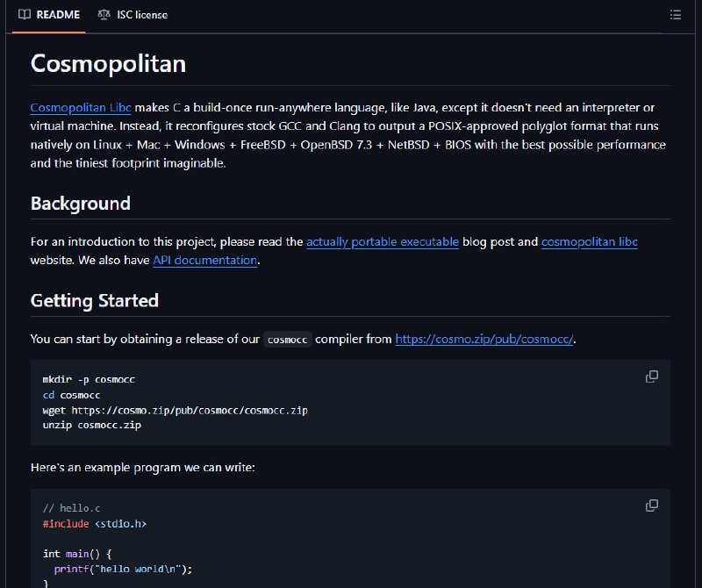
Task: Click the '// hello.c' comment line
Action: 72,508
